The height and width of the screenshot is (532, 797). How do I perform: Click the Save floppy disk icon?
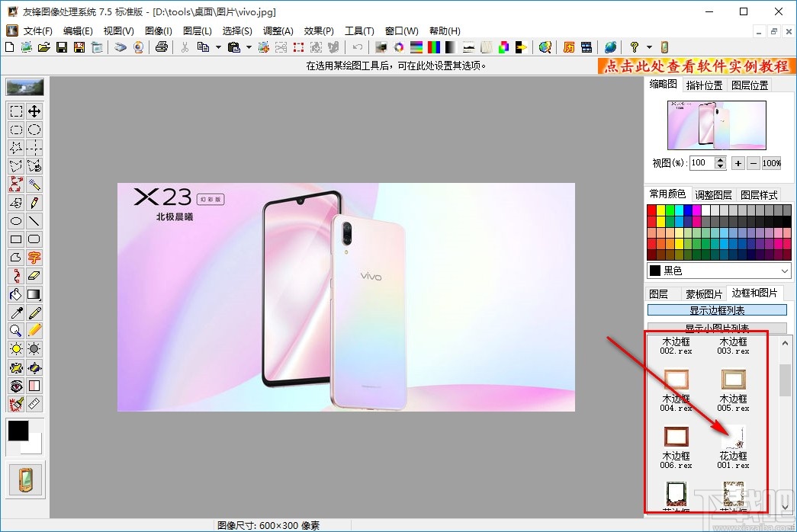[x=62, y=47]
